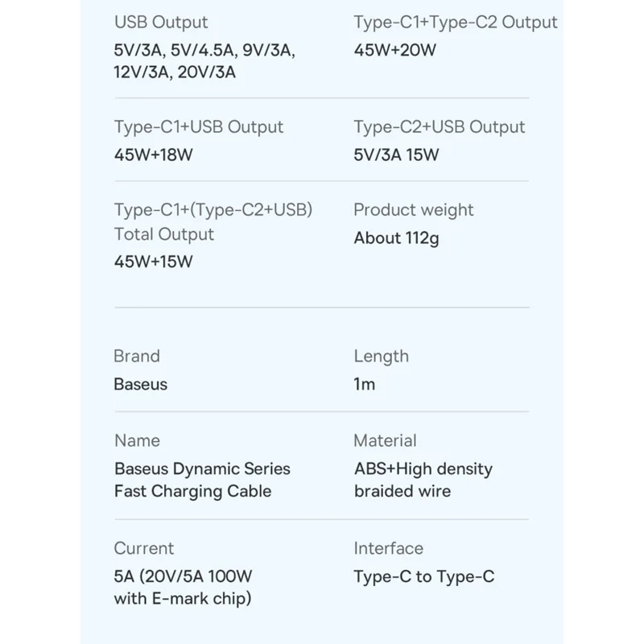Click "Baseus Dynamic Series" product name text

tap(202, 469)
